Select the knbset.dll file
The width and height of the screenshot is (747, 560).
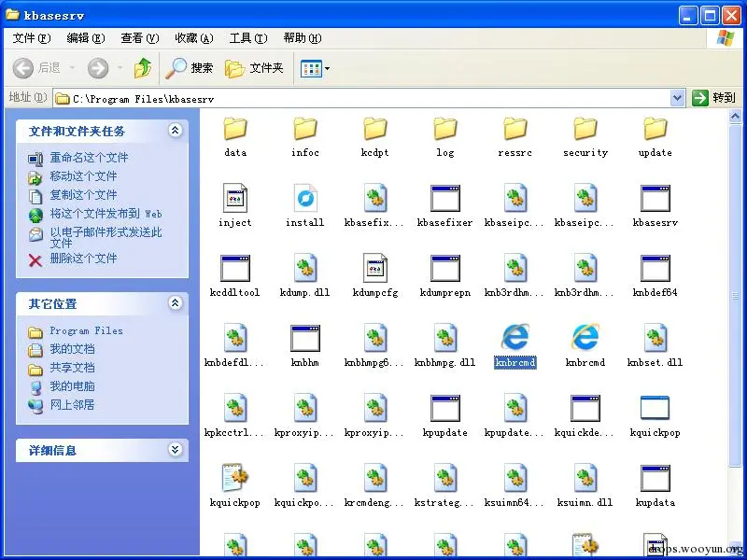point(655,338)
